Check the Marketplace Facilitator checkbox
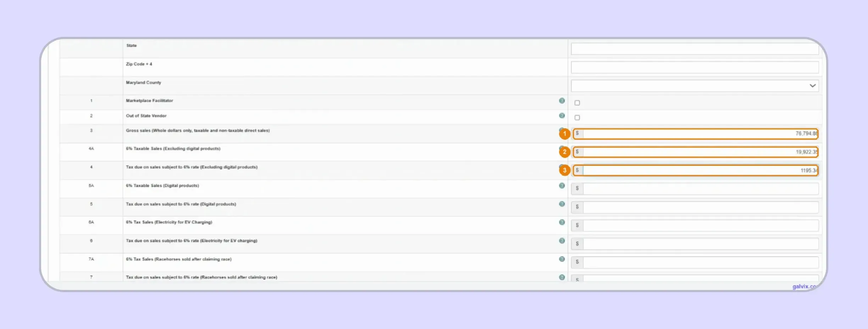 (577, 103)
